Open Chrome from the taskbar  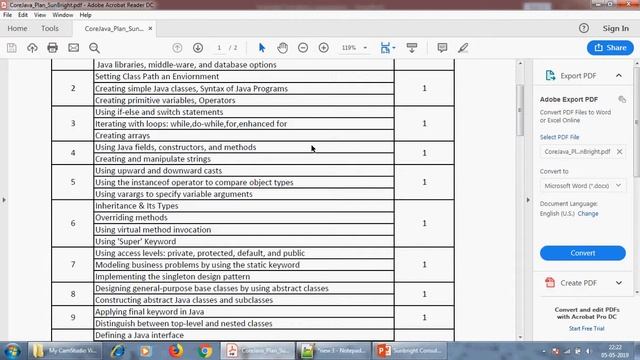coord(205,351)
